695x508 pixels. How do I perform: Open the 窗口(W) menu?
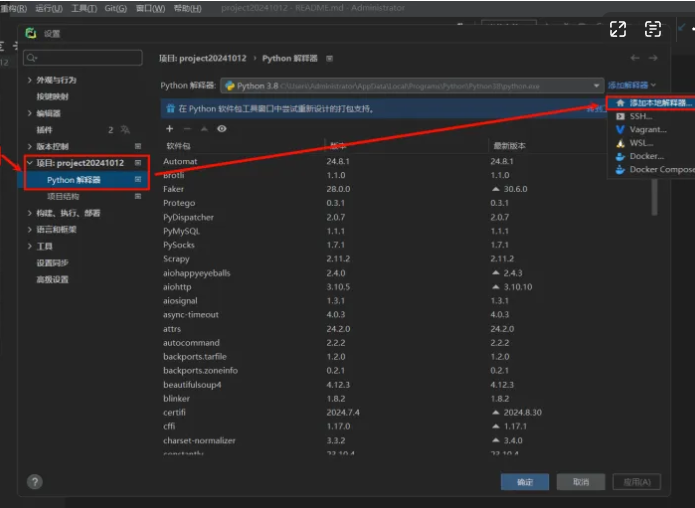pos(150,8)
